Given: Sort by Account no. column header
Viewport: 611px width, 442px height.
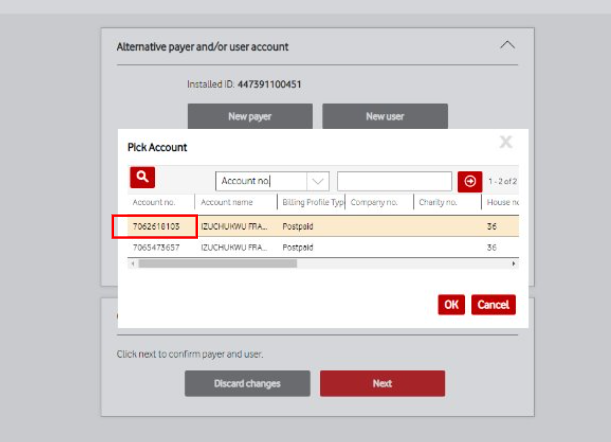Looking at the screenshot, I should [155, 202].
